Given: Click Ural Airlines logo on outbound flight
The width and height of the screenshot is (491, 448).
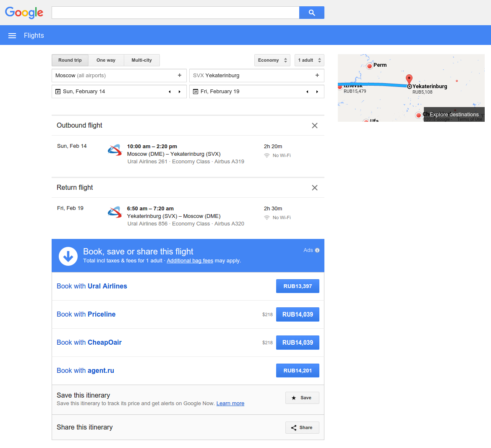Looking at the screenshot, I should tap(115, 150).
